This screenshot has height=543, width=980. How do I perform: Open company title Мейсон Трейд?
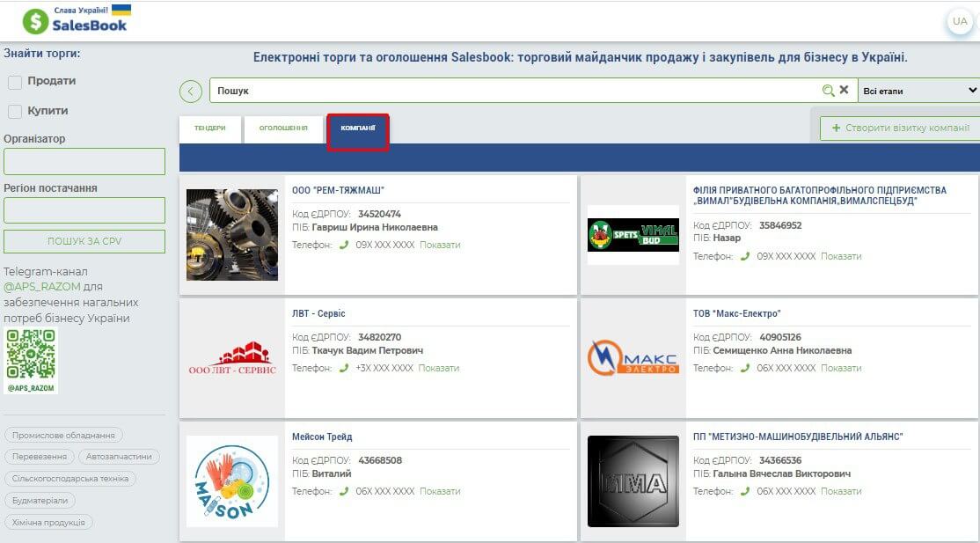pyautogui.click(x=323, y=437)
